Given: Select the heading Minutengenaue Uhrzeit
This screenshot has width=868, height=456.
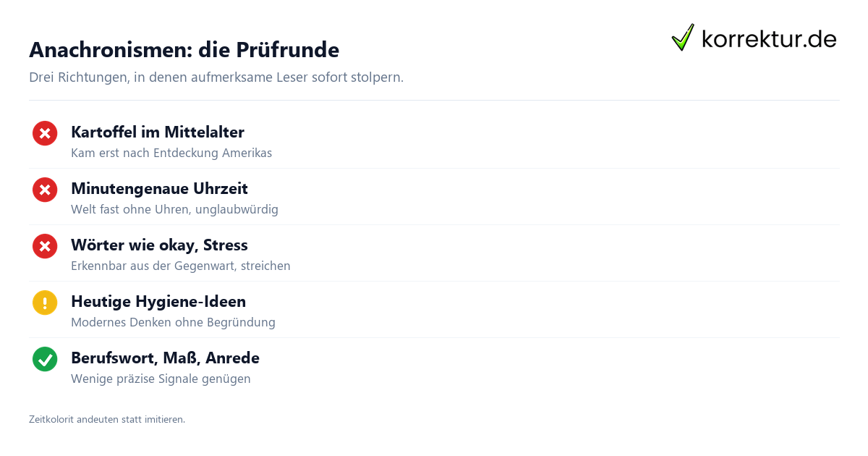Looking at the screenshot, I should (159, 188).
